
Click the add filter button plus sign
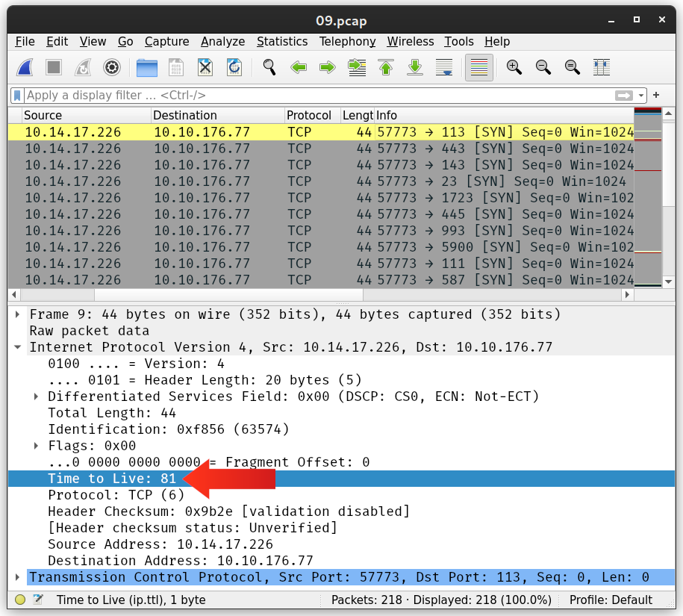tap(655, 95)
